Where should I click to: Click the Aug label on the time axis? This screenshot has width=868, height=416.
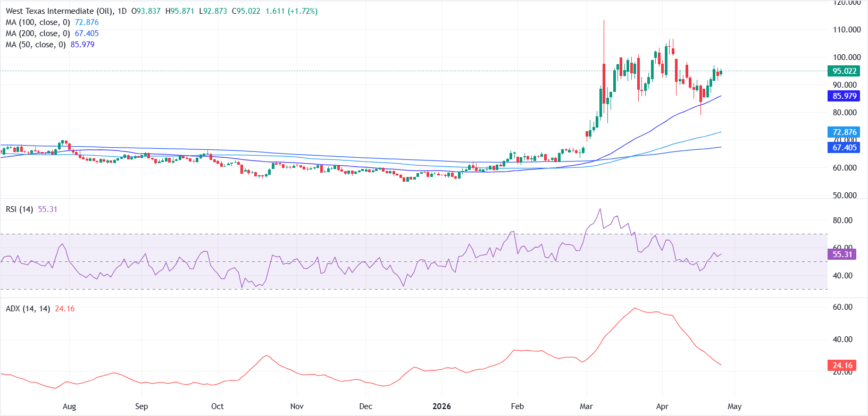69,406
